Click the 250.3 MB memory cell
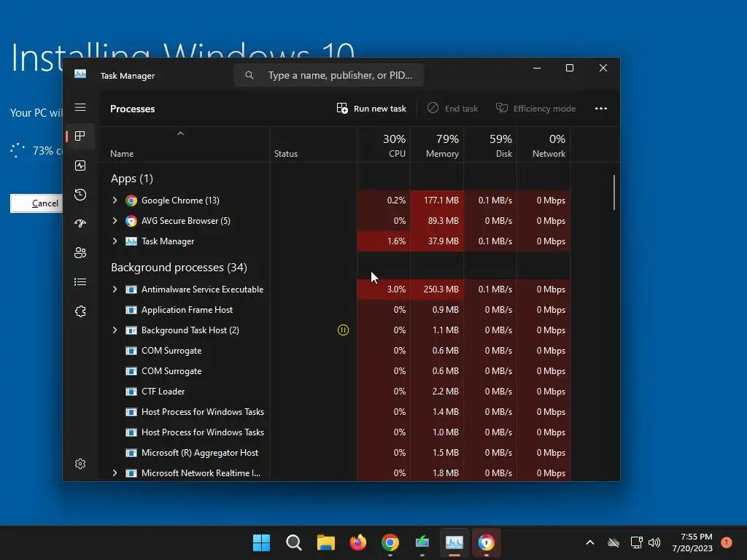747x560 pixels. tap(438, 289)
